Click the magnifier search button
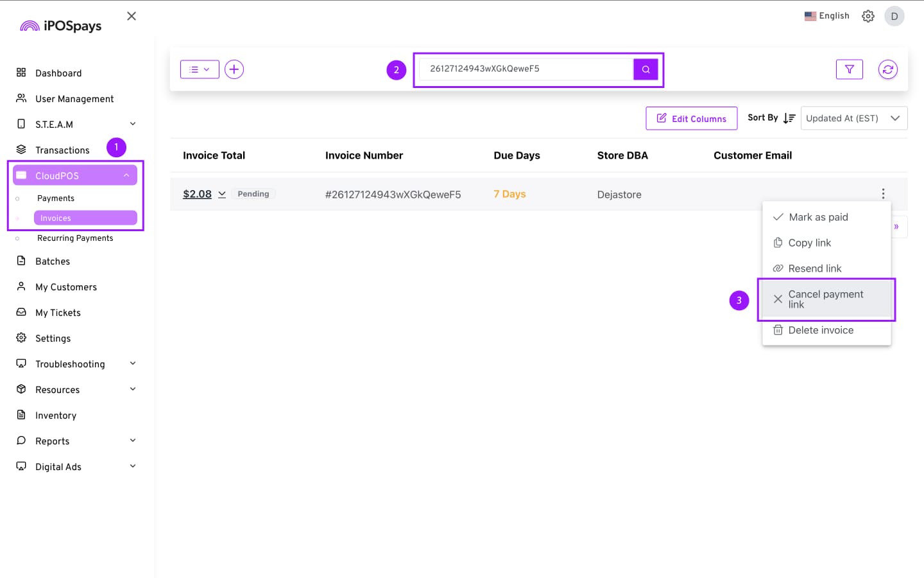This screenshot has height=578, width=924. pos(646,69)
